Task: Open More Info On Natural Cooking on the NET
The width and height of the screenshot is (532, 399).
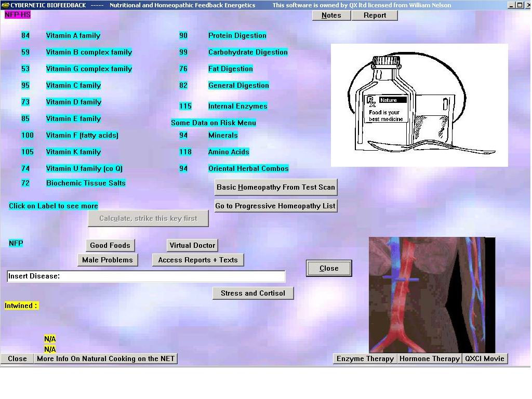Action: click(x=105, y=358)
